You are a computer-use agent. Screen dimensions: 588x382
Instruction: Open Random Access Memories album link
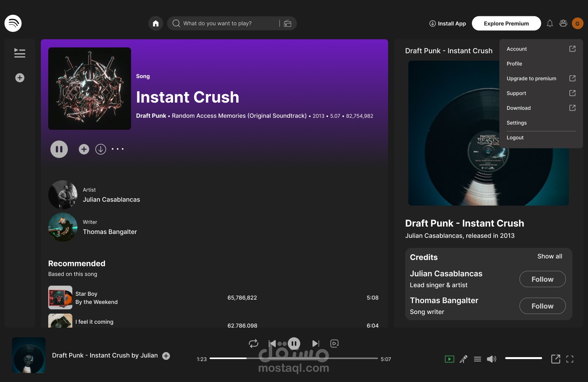(x=239, y=116)
